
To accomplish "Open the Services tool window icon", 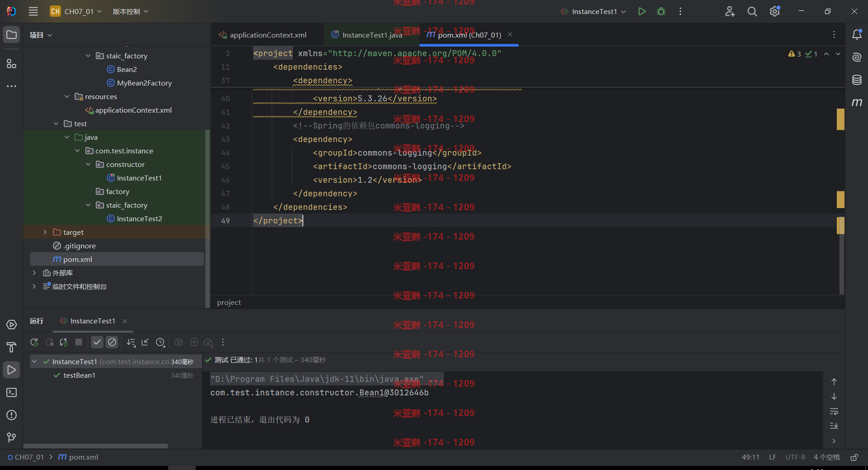I will click(x=11, y=325).
